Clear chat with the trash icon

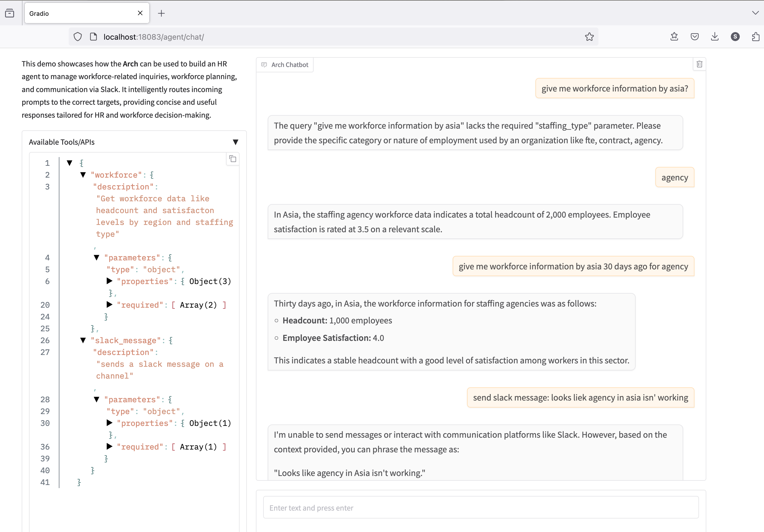(x=699, y=64)
